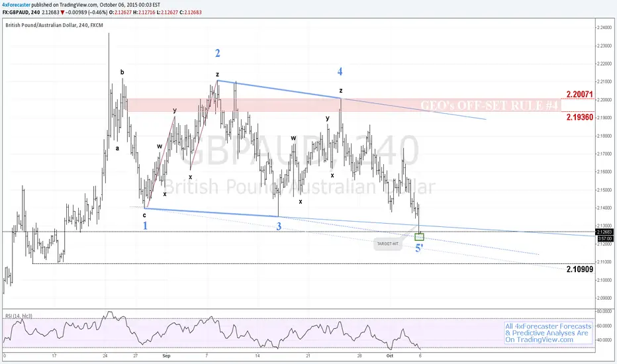Select the red 2.19360 price label
Image resolution: width=617 pixels, height=364 pixels.
[x=580, y=117]
